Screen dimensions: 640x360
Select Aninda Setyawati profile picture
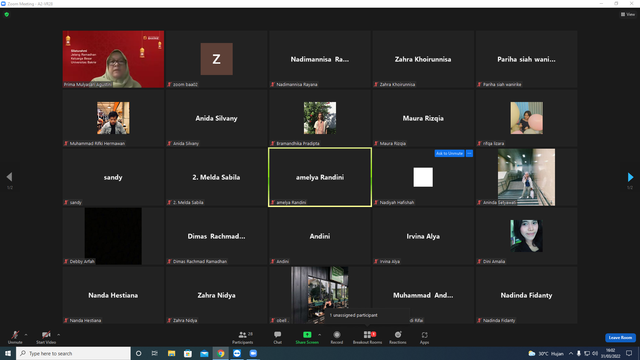527,177
